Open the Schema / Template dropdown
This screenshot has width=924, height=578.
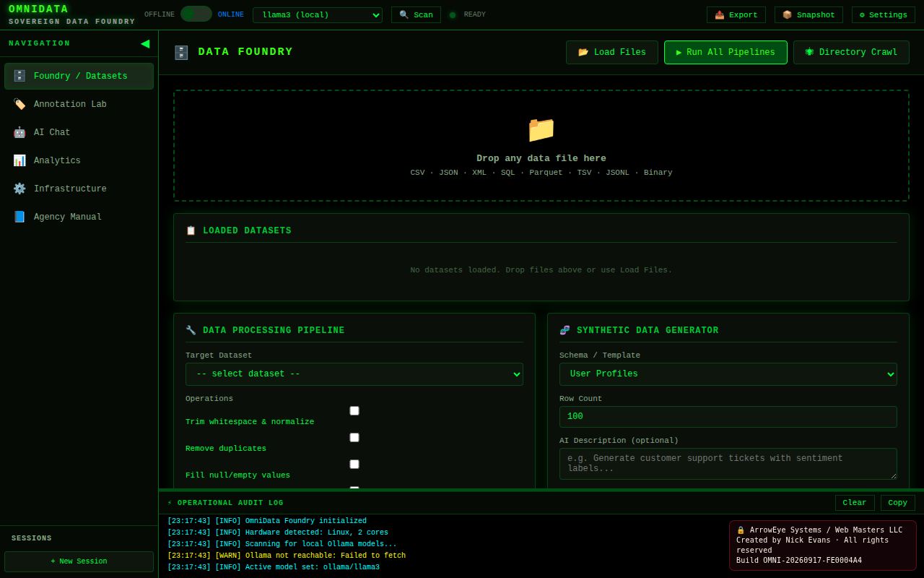click(x=728, y=374)
